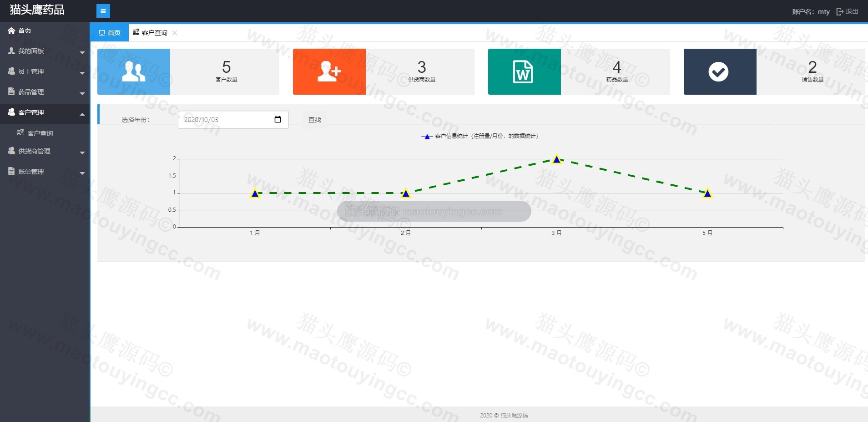Switch to the 首页 tab
Image resolution: width=868 pixels, height=422 pixels.
pyautogui.click(x=110, y=33)
